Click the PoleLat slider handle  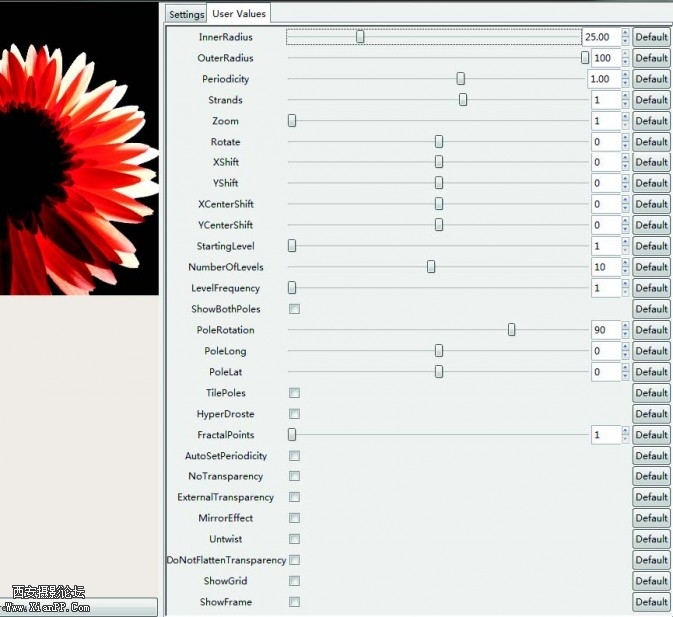pyautogui.click(x=439, y=372)
